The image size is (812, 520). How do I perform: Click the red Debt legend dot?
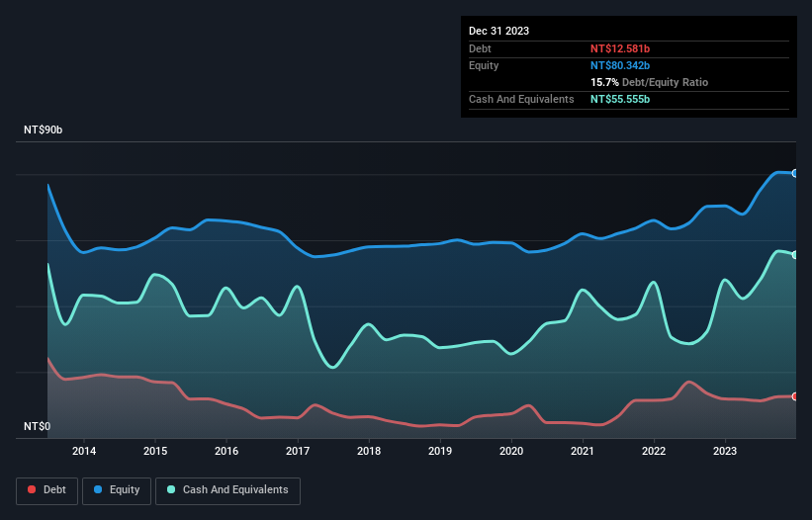[32, 489]
